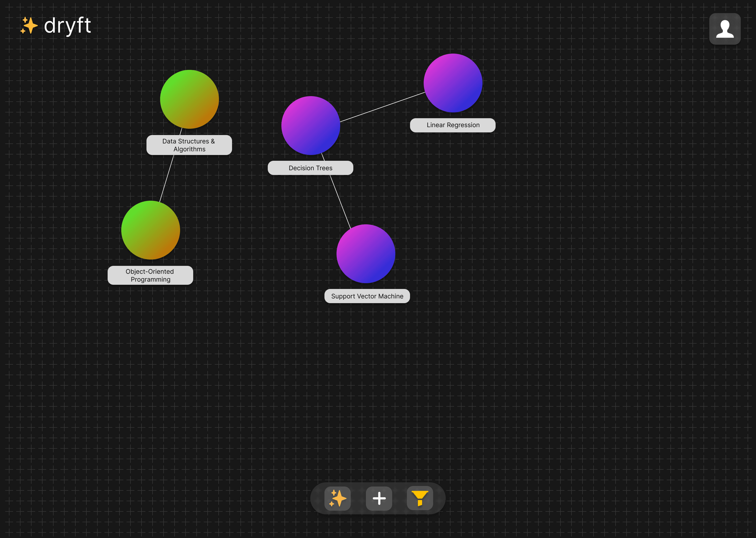
Task: Click edge linking Decision Trees and Linear Regression
Action: (x=382, y=107)
